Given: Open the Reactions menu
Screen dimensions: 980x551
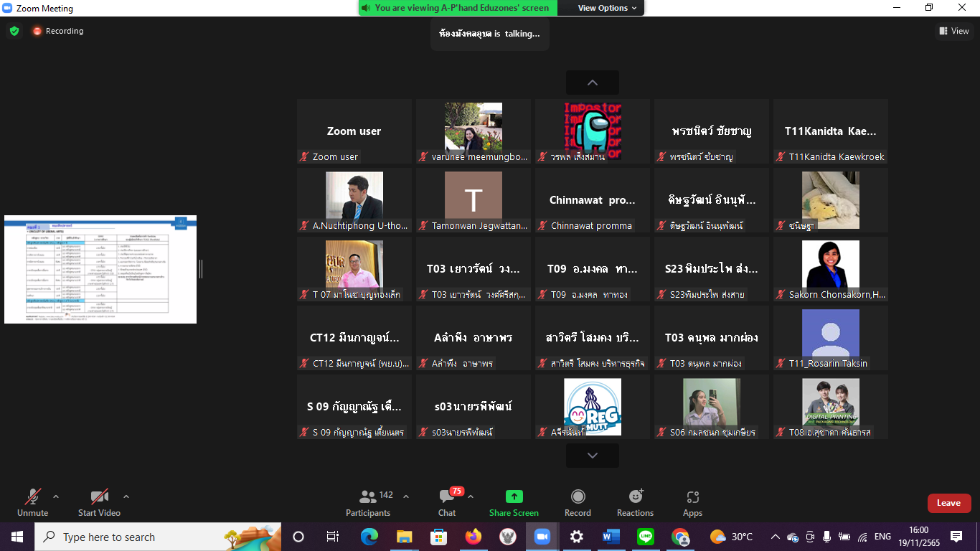Looking at the screenshot, I should tap(635, 496).
